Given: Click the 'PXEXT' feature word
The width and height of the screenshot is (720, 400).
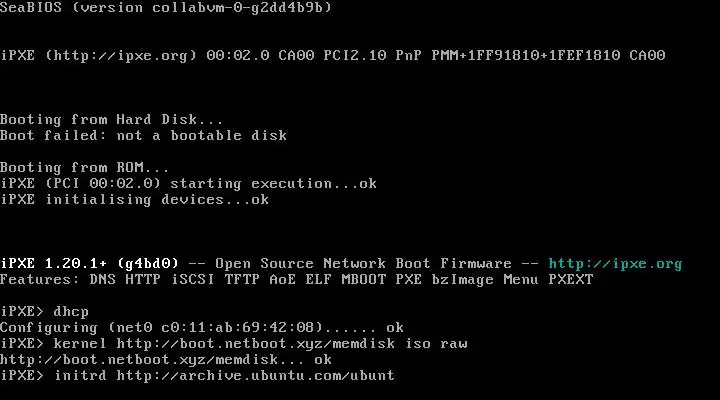Looking at the screenshot, I should [571, 280].
